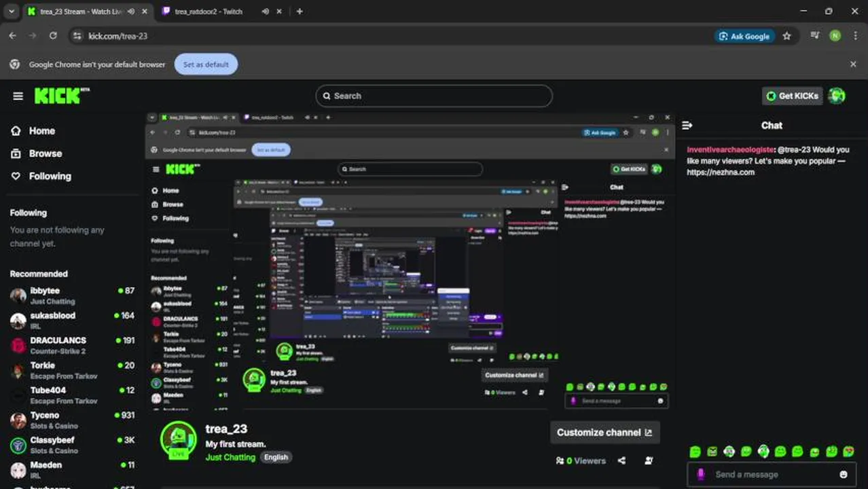Click the Send a message field

(770, 474)
